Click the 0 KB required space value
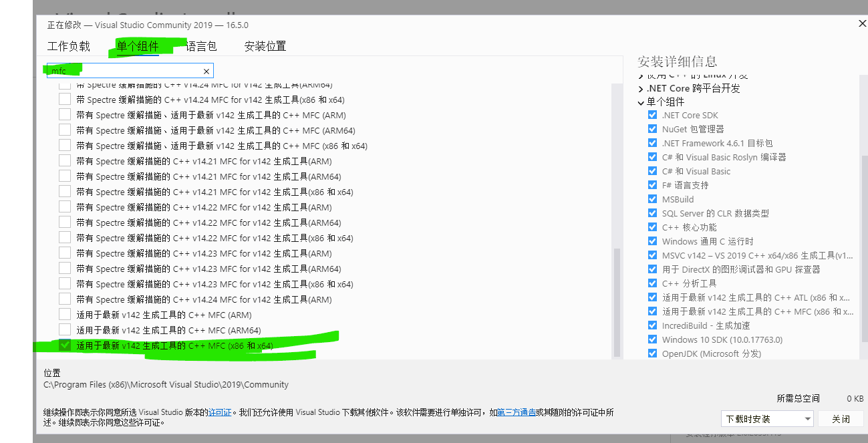 tap(855, 399)
